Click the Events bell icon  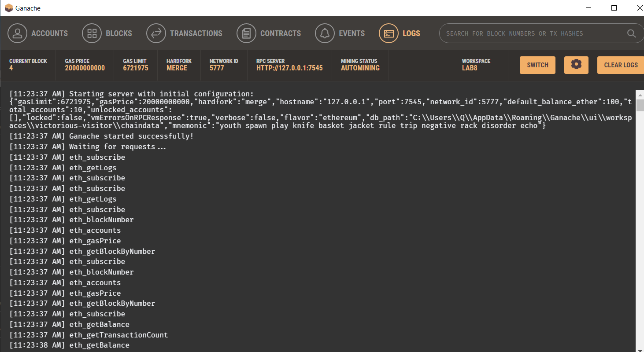pyautogui.click(x=325, y=33)
